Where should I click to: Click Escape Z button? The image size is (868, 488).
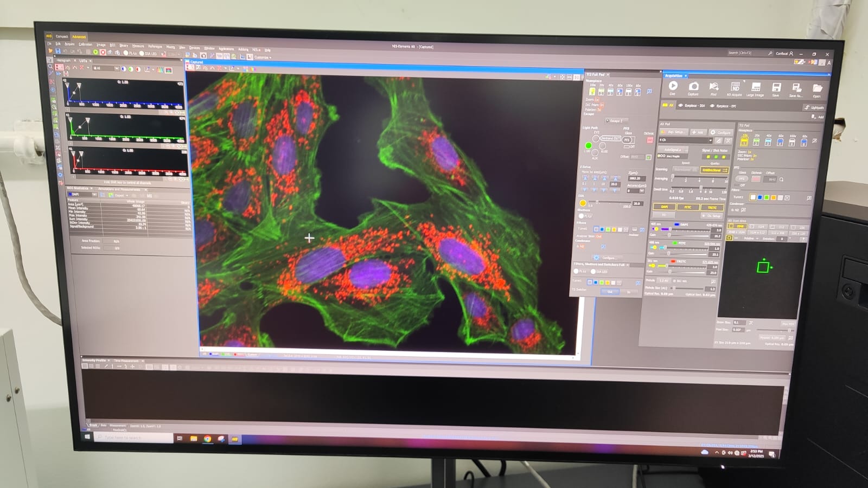[x=617, y=120]
